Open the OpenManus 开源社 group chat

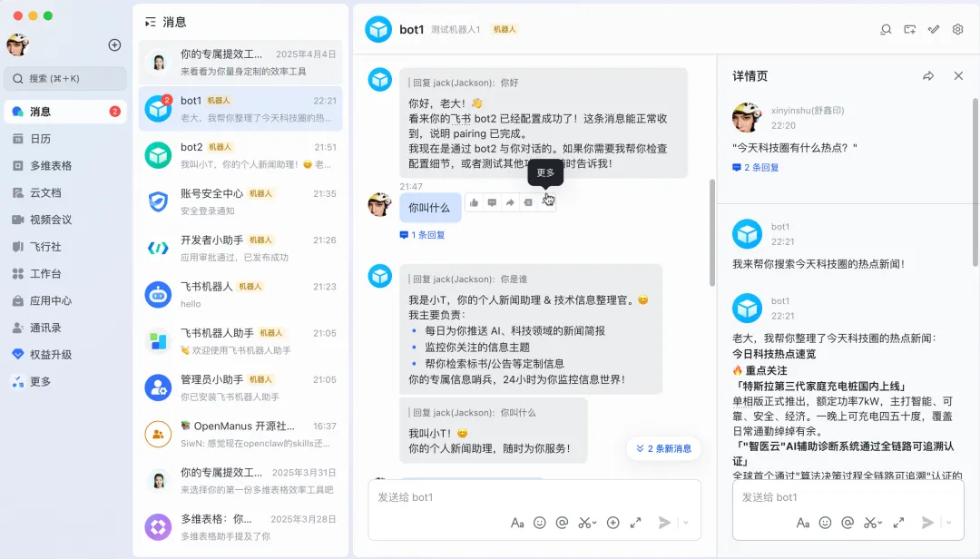coord(240,435)
